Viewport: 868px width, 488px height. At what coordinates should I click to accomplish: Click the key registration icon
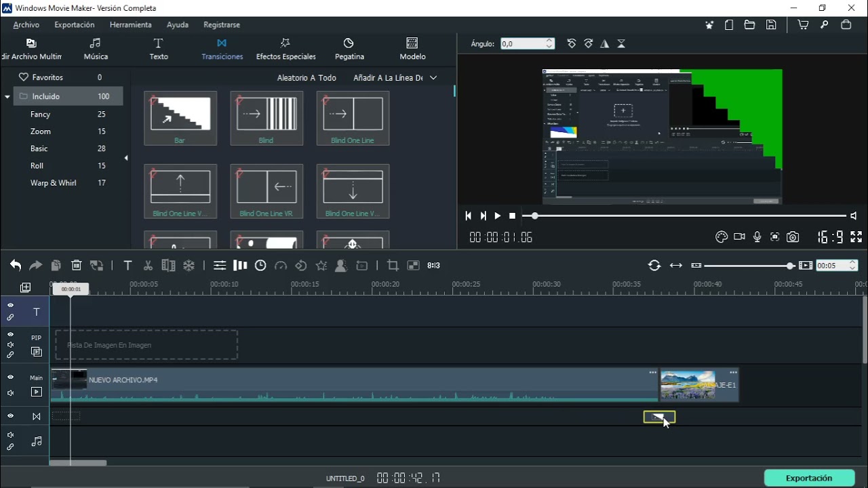[x=825, y=24]
